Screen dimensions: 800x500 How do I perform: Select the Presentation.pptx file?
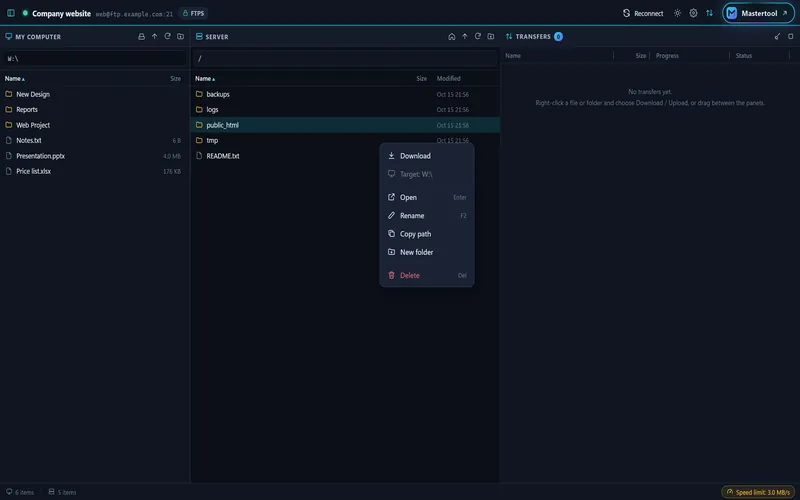95,156
